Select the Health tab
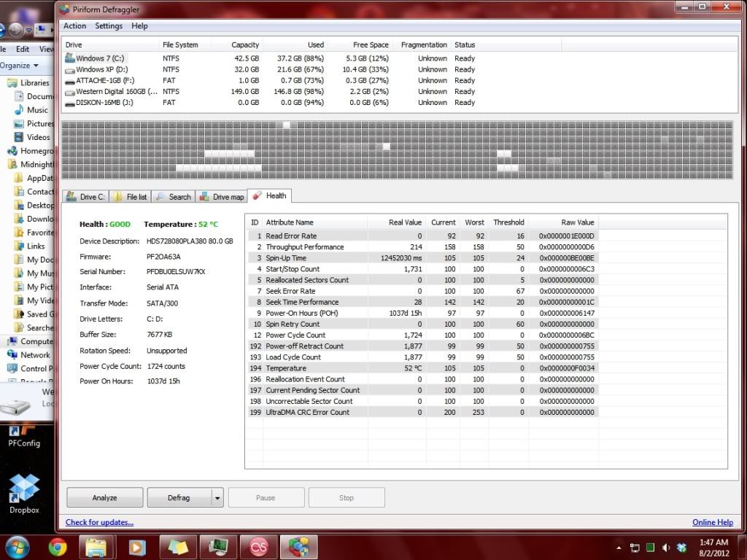The width and height of the screenshot is (747, 560). click(x=270, y=195)
